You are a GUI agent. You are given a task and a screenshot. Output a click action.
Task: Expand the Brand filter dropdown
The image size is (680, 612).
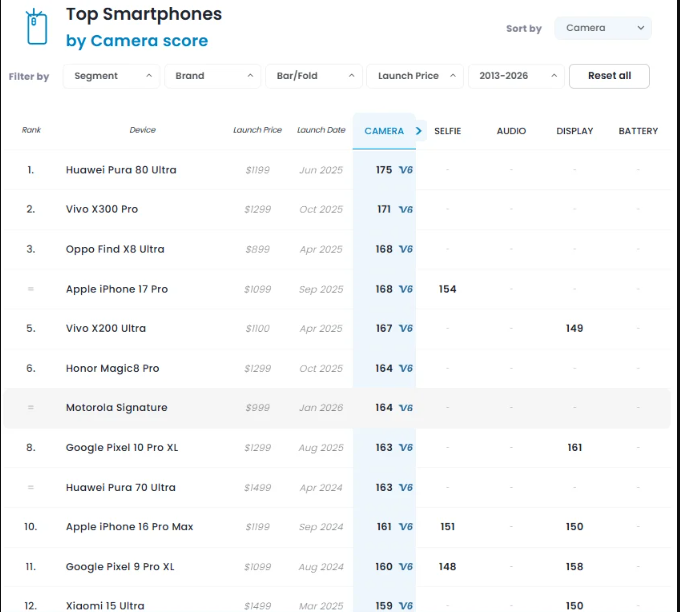pos(212,76)
